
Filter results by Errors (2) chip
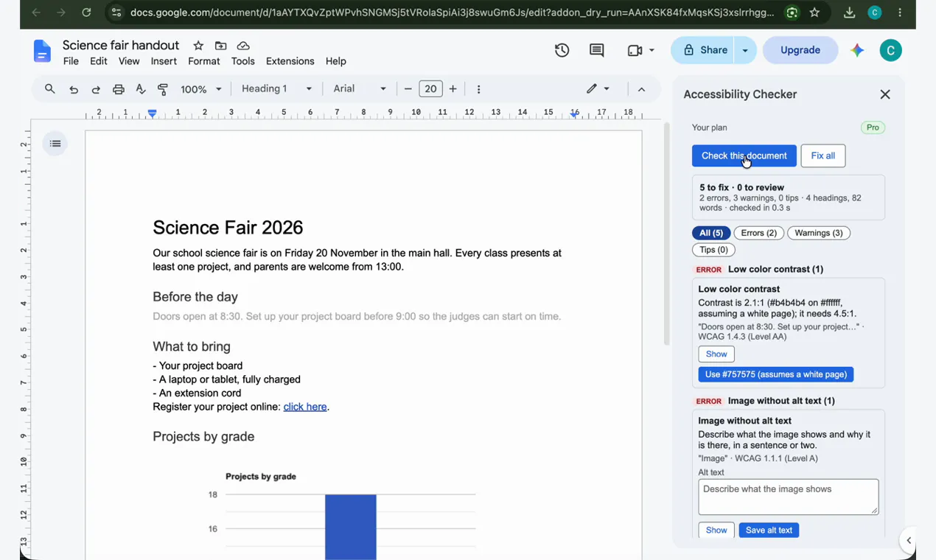pyautogui.click(x=758, y=233)
